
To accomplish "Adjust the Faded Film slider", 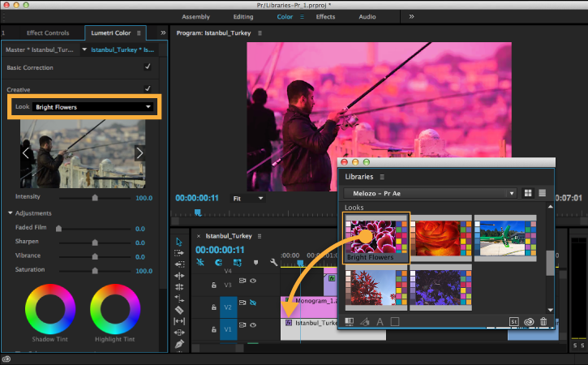I will (x=58, y=229).
